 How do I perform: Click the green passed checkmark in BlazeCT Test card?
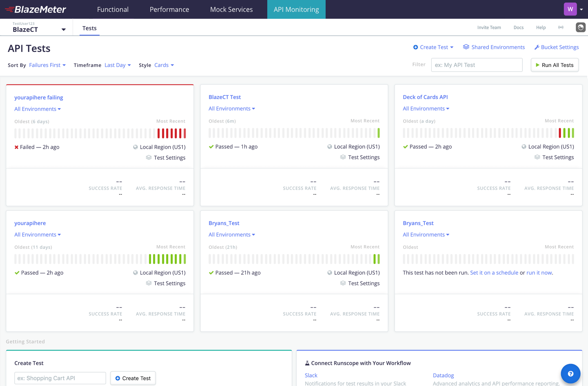(211, 147)
